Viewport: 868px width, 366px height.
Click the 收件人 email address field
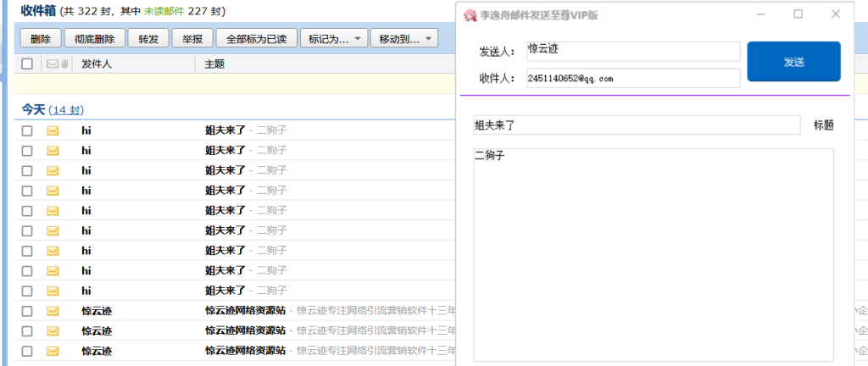(632, 78)
